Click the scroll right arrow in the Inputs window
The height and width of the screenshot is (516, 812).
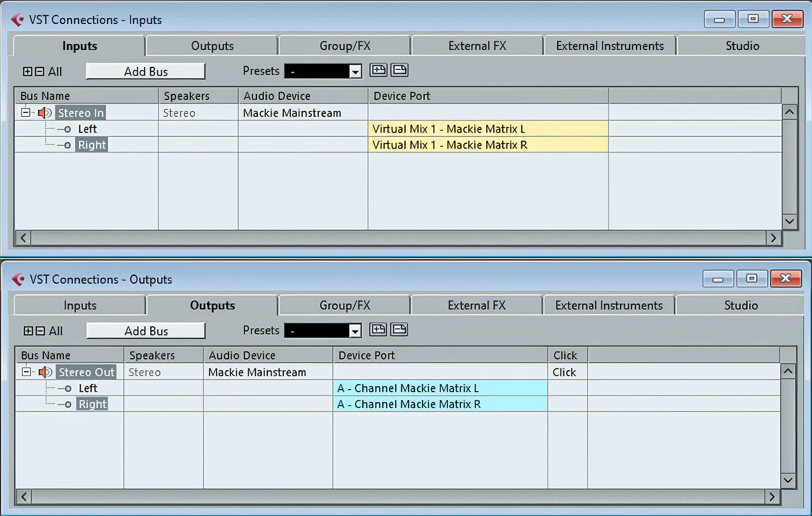773,237
